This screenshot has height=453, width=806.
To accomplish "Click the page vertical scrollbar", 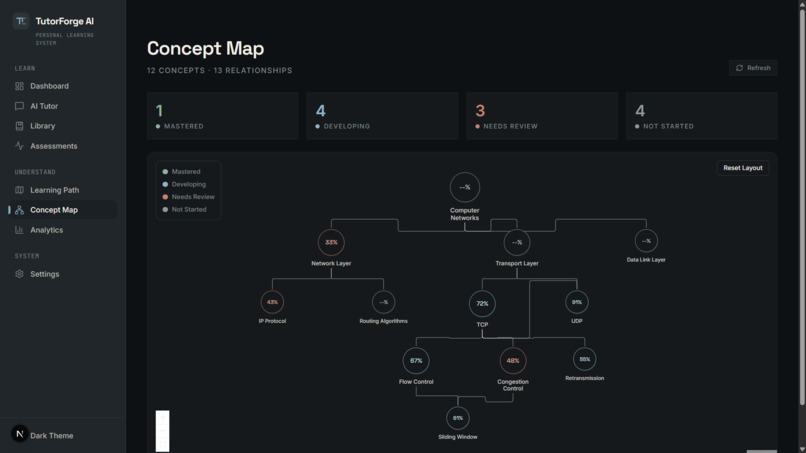I will 802,206.
